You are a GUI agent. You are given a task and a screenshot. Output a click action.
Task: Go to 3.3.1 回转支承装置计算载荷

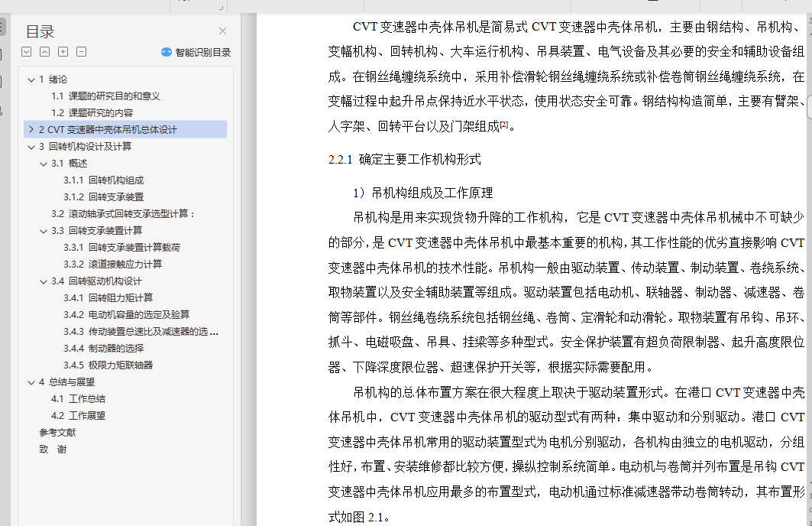pyautogui.click(x=121, y=248)
